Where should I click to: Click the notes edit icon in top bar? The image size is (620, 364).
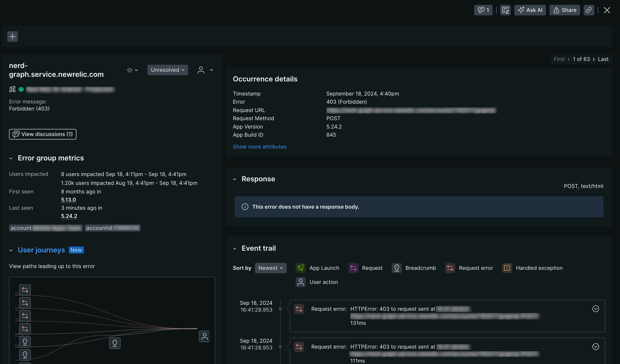pos(505,10)
